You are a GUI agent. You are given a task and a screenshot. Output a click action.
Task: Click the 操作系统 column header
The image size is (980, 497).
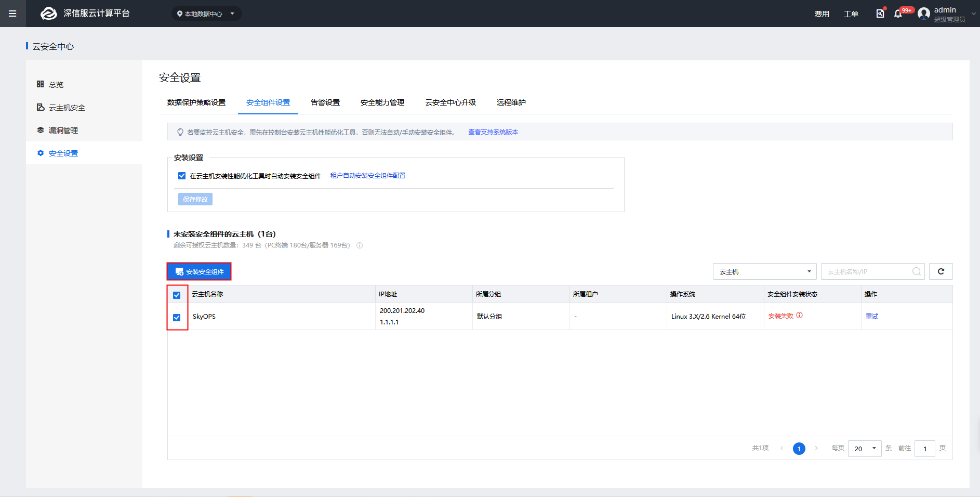click(x=683, y=294)
